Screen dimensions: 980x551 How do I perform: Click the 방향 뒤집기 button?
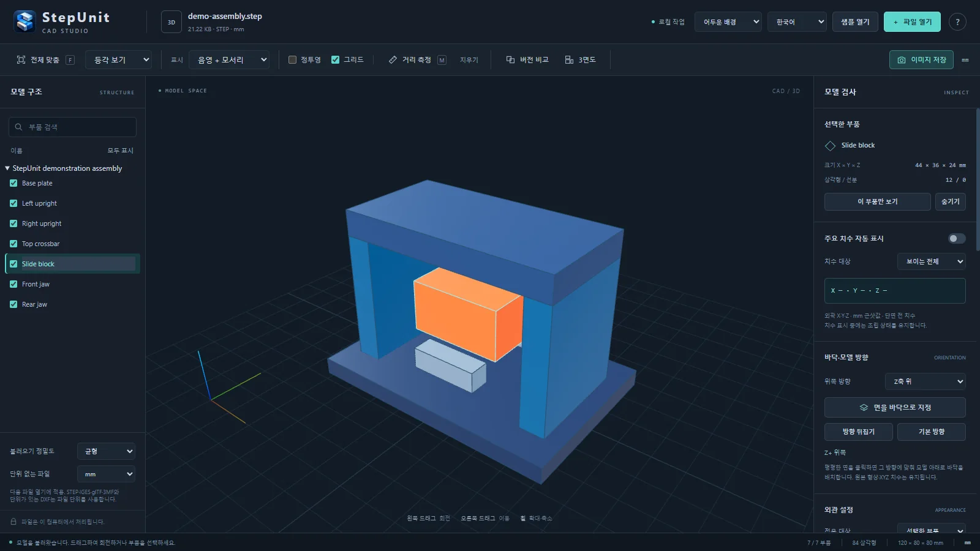coord(859,432)
